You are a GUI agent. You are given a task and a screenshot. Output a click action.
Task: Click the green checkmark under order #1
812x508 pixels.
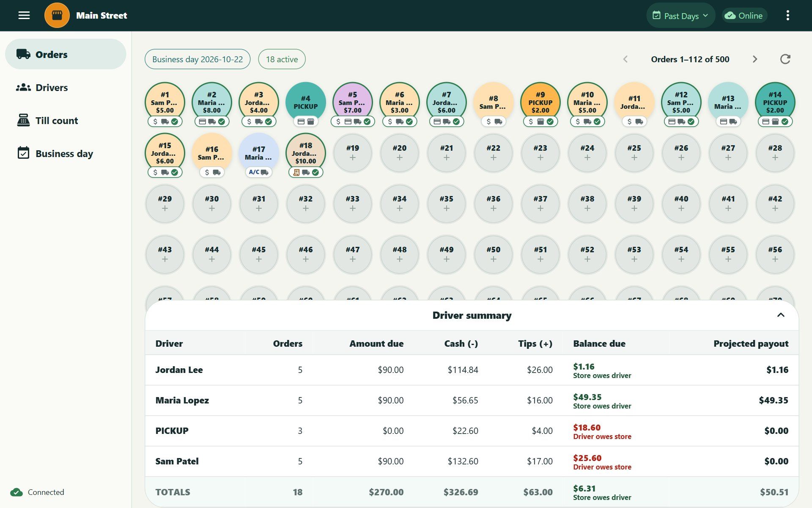[x=175, y=121]
